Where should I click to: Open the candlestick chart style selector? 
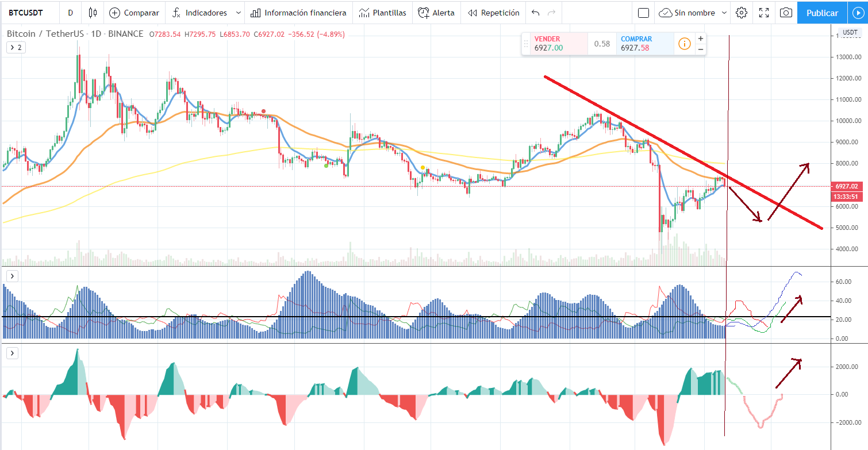93,13
